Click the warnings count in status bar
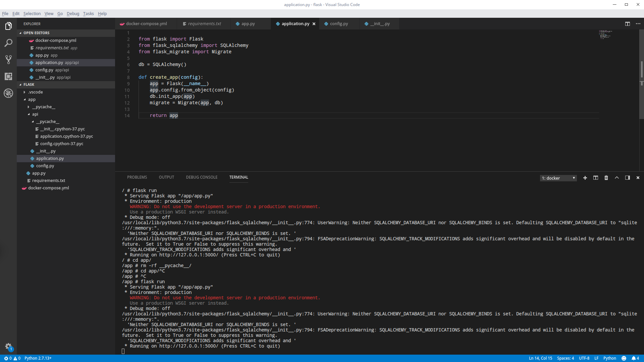Image resolution: width=644 pixels, height=362 pixels. coord(17,358)
